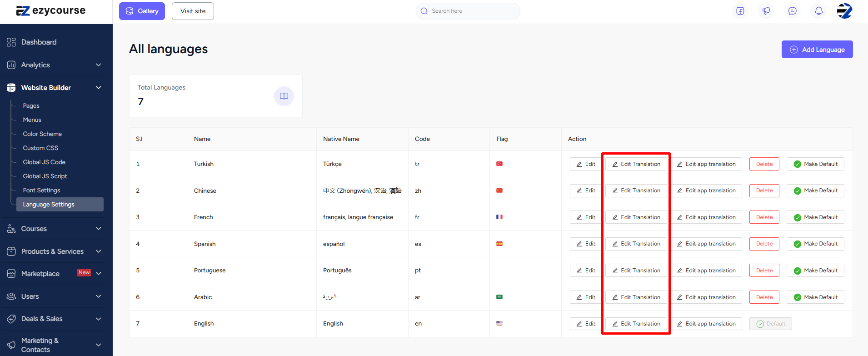Click the search magnifier icon

click(x=424, y=11)
